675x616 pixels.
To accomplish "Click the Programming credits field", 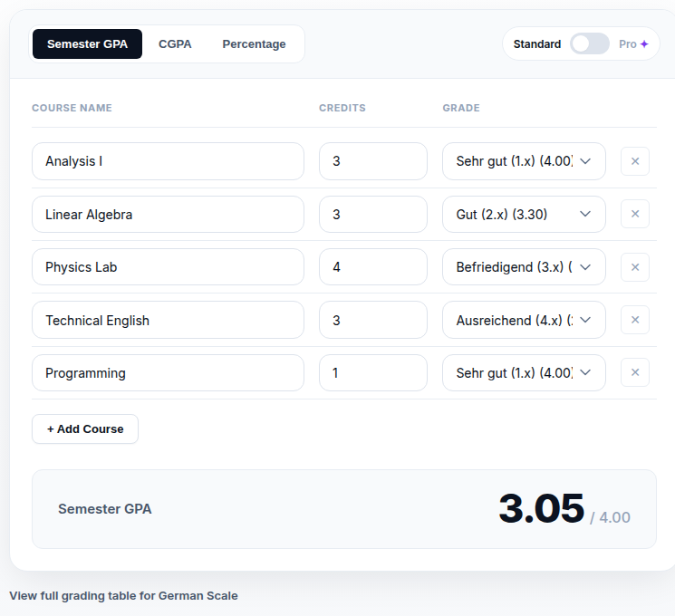I will 372,373.
